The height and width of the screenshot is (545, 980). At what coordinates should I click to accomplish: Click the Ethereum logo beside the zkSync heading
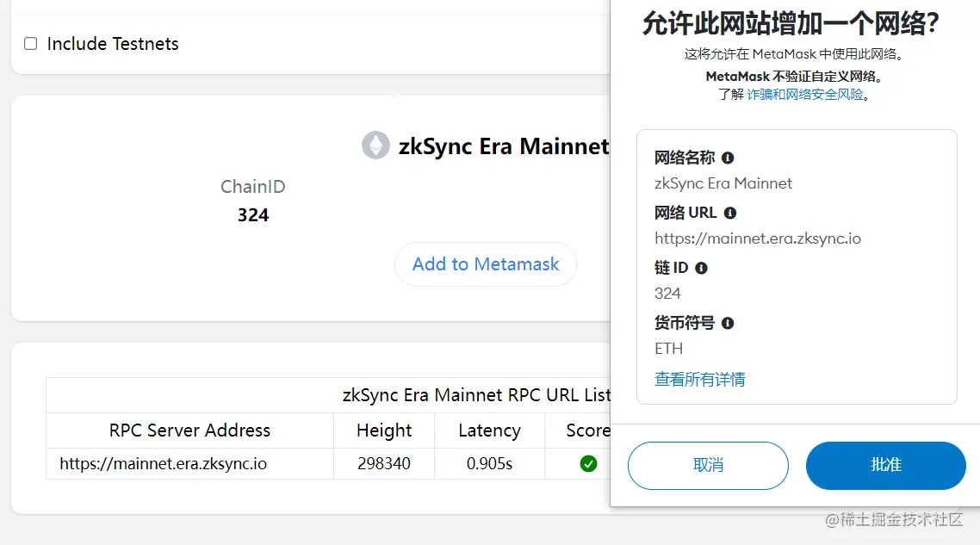click(375, 146)
